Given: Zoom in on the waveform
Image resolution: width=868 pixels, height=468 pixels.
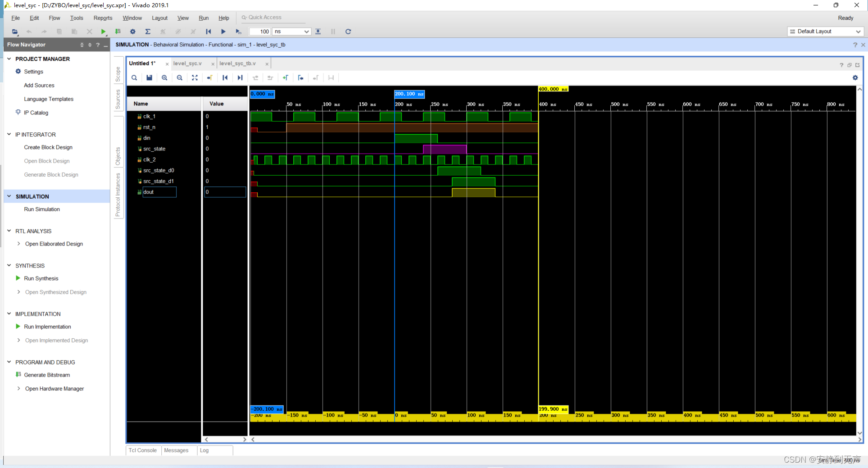Looking at the screenshot, I should tap(164, 77).
